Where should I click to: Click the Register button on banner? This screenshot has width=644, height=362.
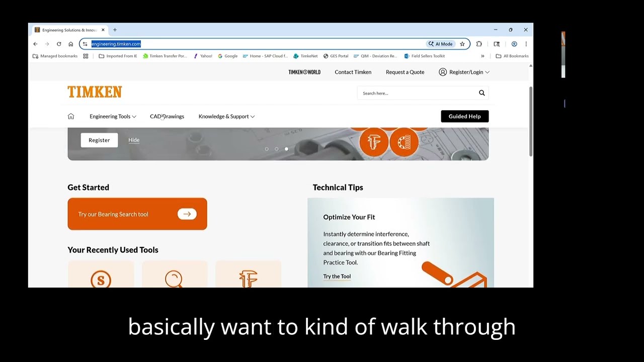pos(99,140)
